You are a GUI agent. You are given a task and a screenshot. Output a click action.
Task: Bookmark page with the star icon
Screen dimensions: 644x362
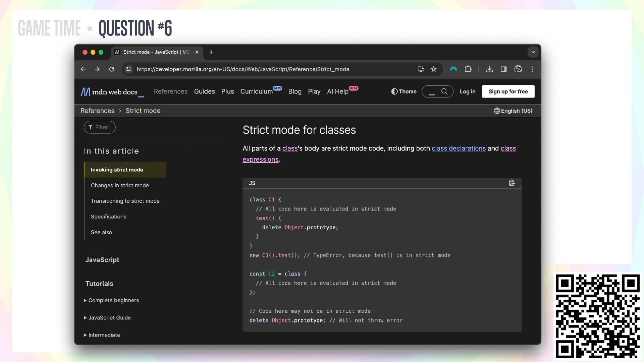point(434,69)
